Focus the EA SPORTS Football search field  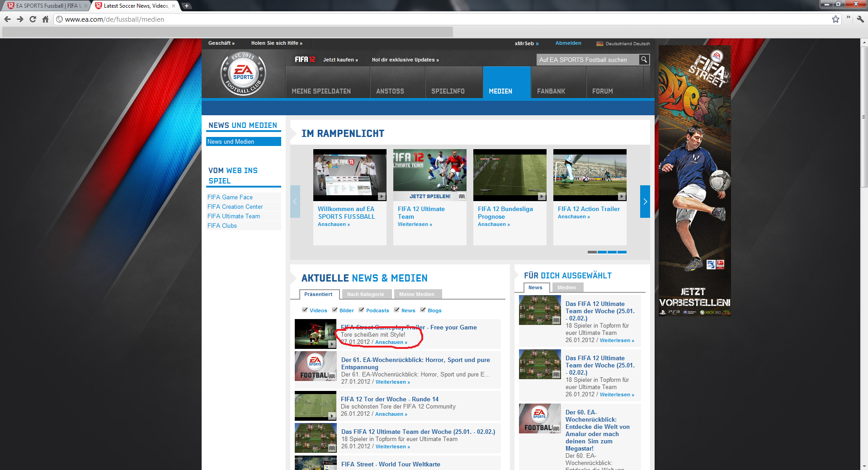[x=588, y=60]
